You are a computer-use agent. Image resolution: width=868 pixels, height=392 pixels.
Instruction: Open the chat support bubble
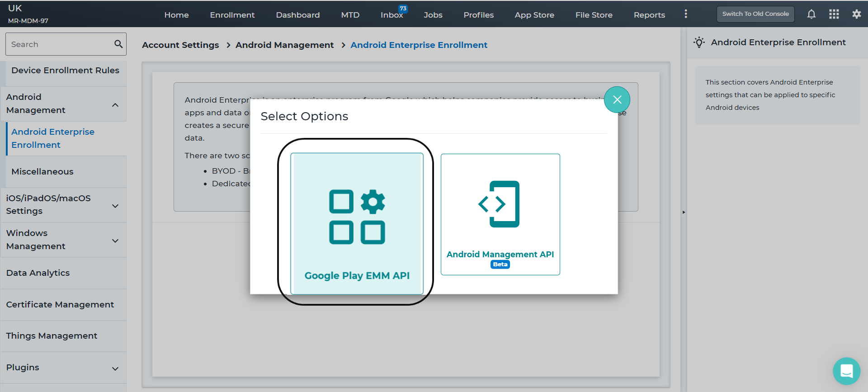(x=846, y=371)
